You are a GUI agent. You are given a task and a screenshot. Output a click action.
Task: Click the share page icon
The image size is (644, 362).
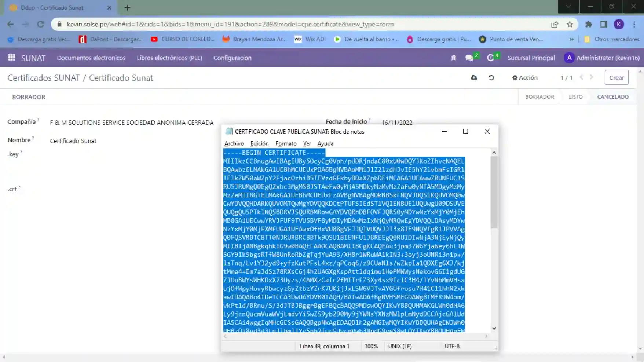point(555,24)
